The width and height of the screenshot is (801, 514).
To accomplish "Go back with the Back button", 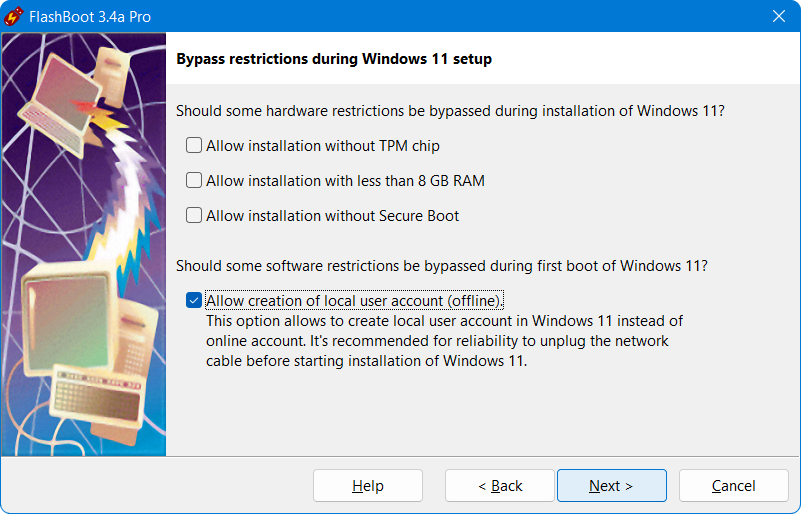I will (x=499, y=486).
